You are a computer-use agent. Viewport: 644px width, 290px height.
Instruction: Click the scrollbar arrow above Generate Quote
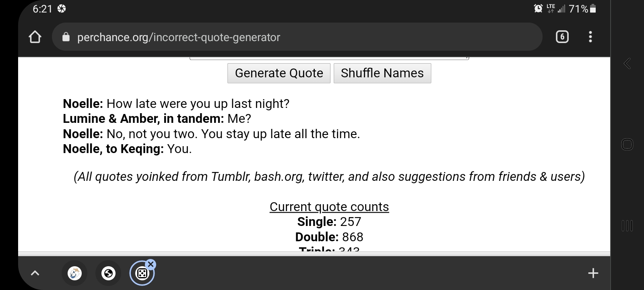click(x=466, y=58)
